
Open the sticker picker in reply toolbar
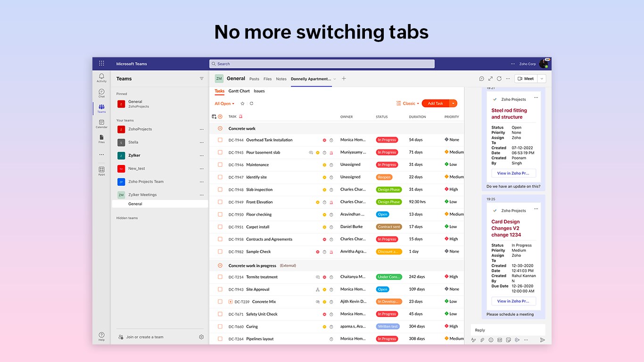(x=508, y=340)
